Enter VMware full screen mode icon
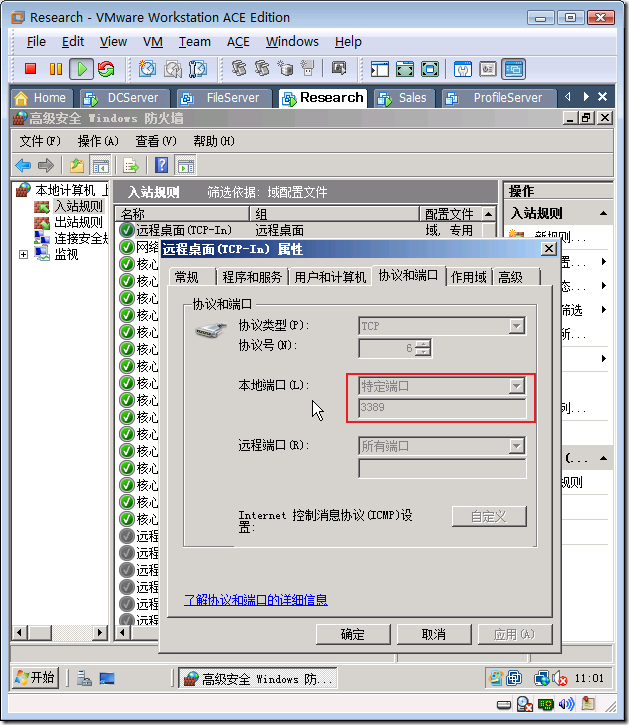Image resolution: width=629 pixels, height=725 pixels. (430, 69)
